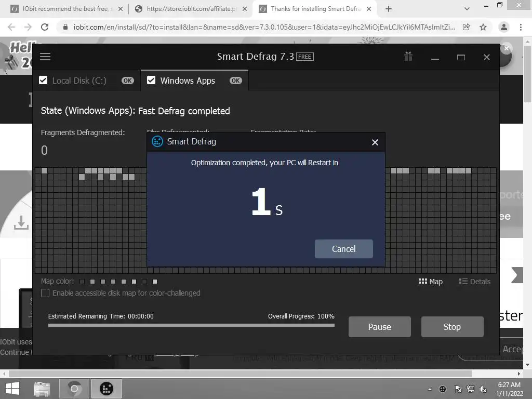Click the last white map color swatch
This screenshot has width=532, height=399.
[x=155, y=282]
